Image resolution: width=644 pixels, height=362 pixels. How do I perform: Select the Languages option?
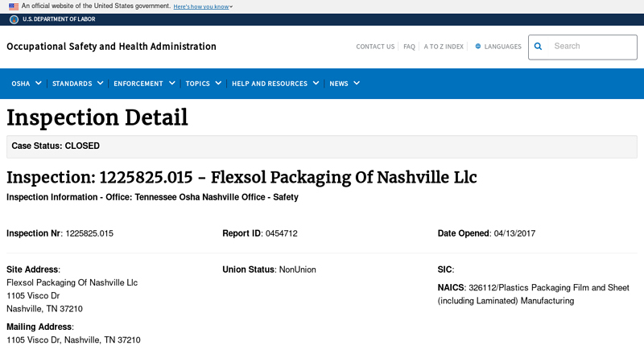pyautogui.click(x=502, y=47)
